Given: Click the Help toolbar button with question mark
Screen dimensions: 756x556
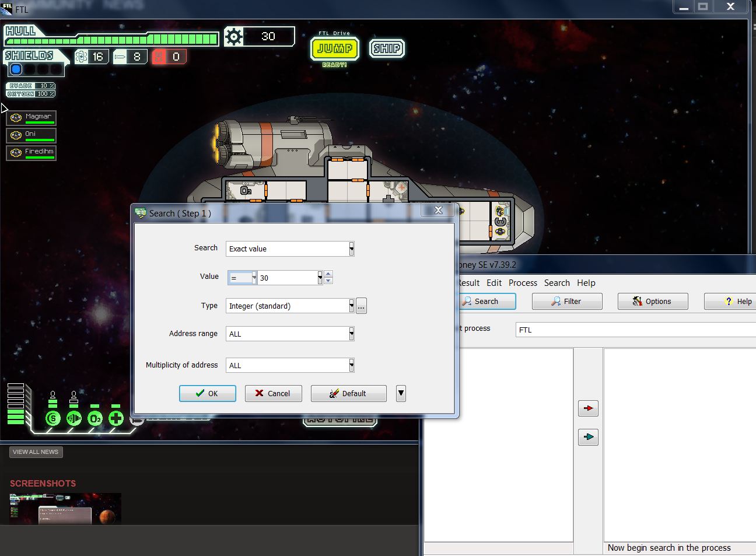Looking at the screenshot, I should 730,301.
